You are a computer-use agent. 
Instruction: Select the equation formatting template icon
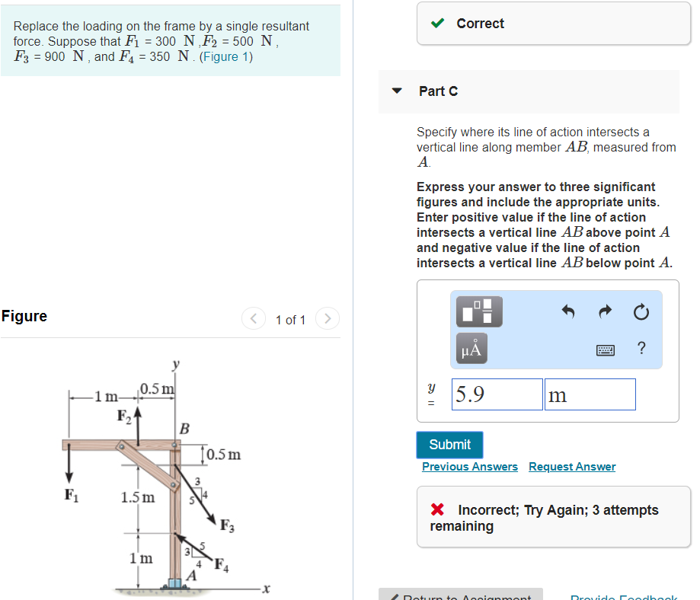pos(478,311)
